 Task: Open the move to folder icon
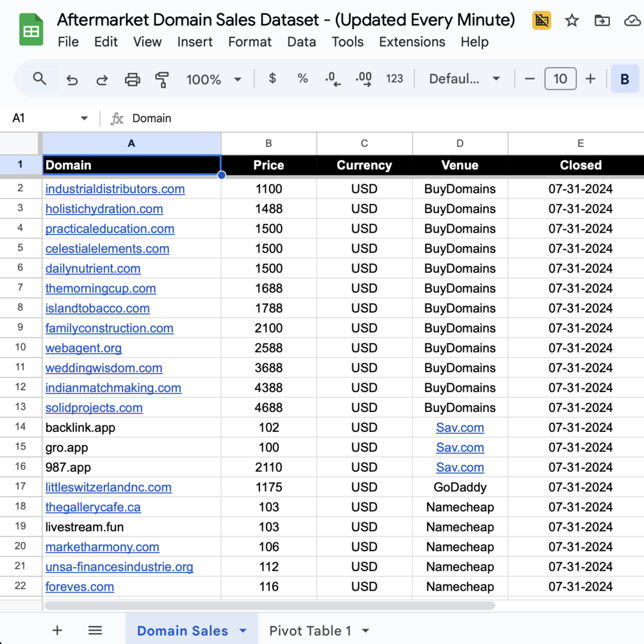tap(602, 21)
